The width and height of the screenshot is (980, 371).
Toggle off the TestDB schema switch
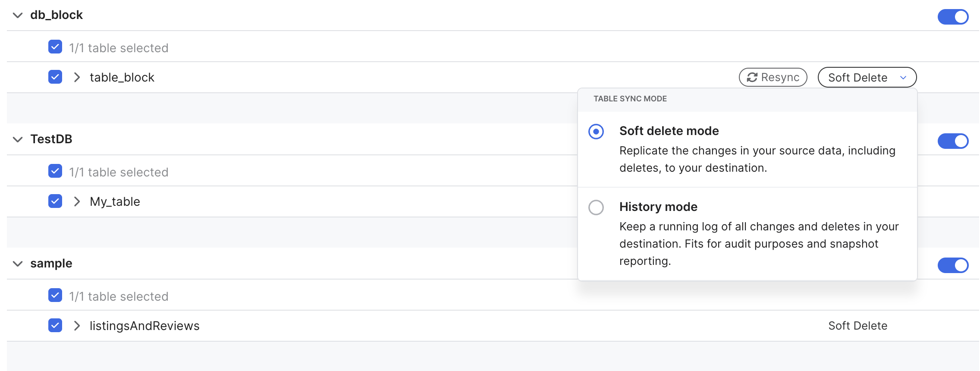953,141
